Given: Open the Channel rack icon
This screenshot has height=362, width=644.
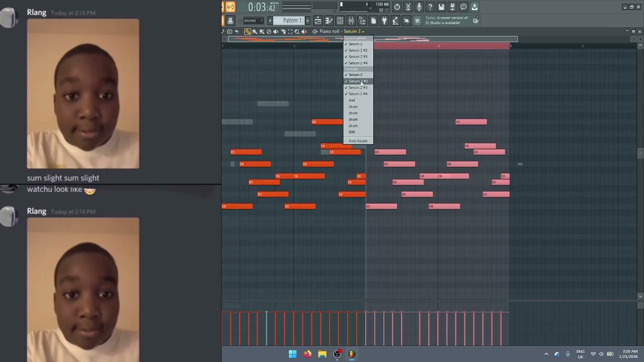Looking at the screenshot, I should point(340,21).
